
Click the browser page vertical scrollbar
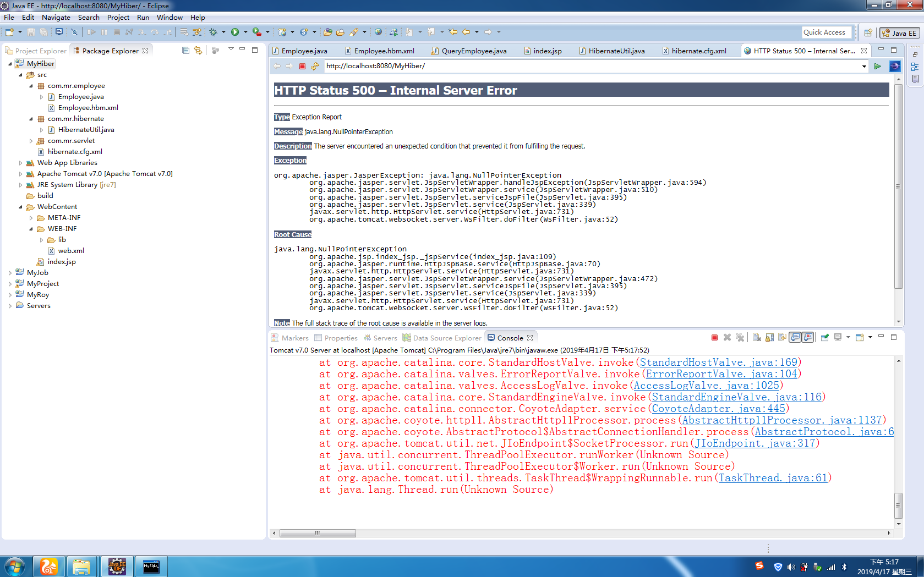pyautogui.click(x=898, y=187)
